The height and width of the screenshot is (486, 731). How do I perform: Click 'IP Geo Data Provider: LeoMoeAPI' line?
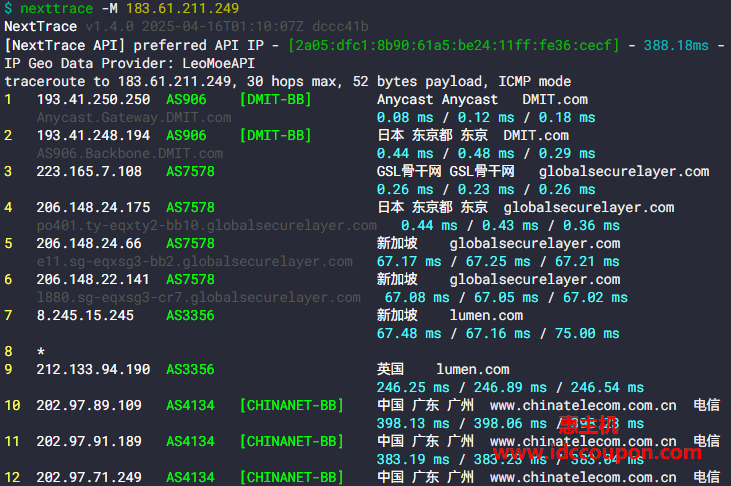(130, 63)
